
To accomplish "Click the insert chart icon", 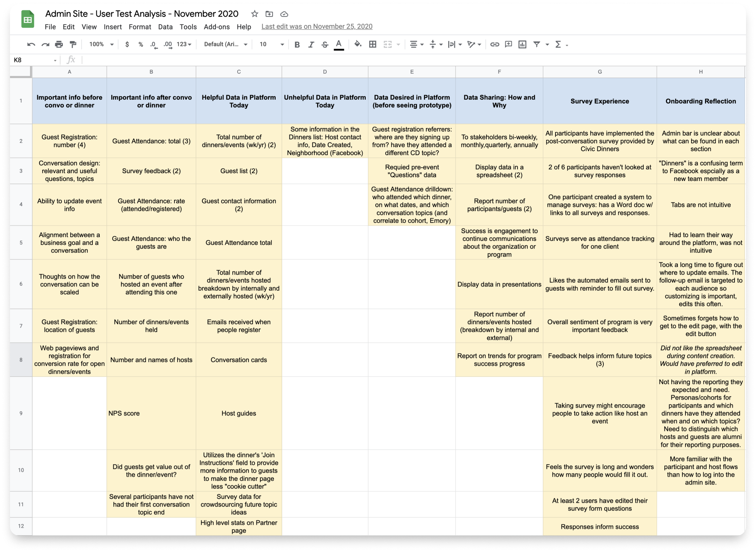I will pyautogui.click(x=522, y=44).
